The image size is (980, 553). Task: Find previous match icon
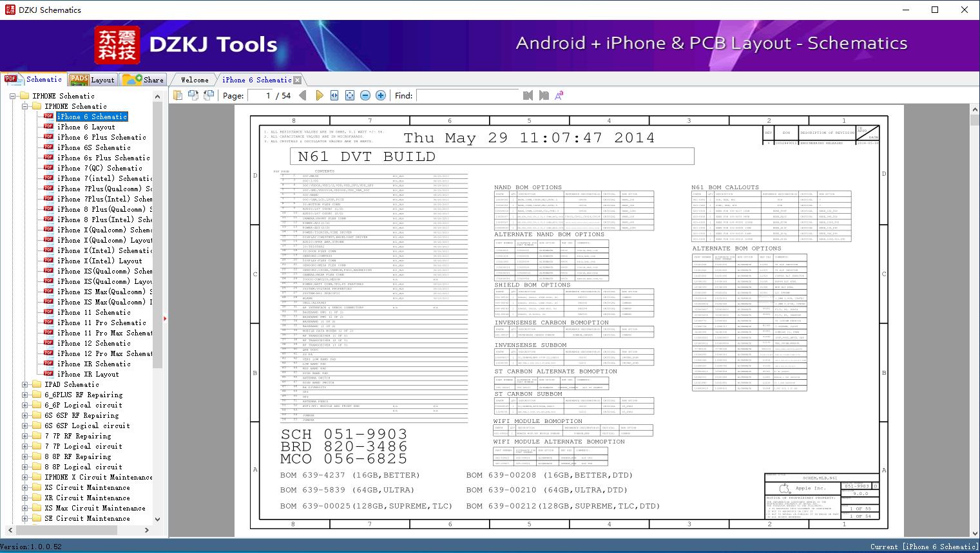528,95
